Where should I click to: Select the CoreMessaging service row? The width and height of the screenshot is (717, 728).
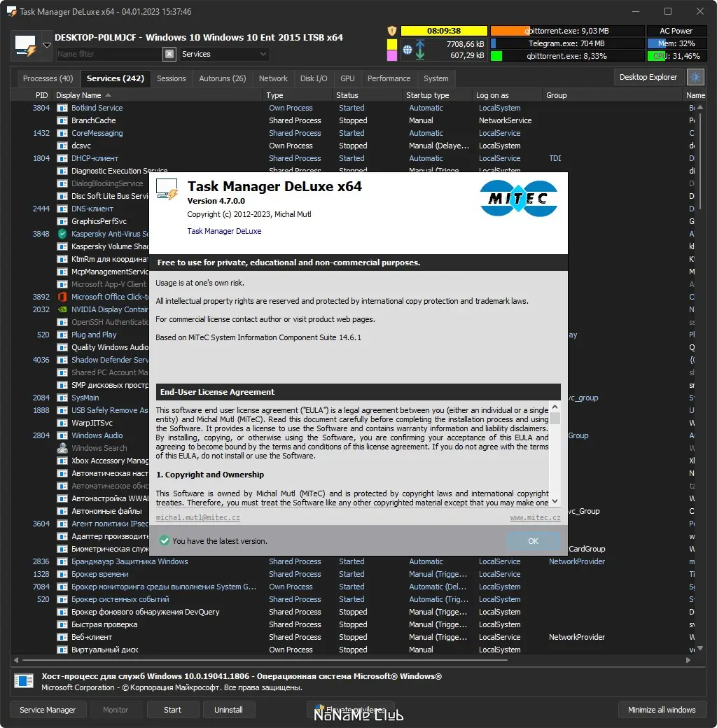[353, 133]
